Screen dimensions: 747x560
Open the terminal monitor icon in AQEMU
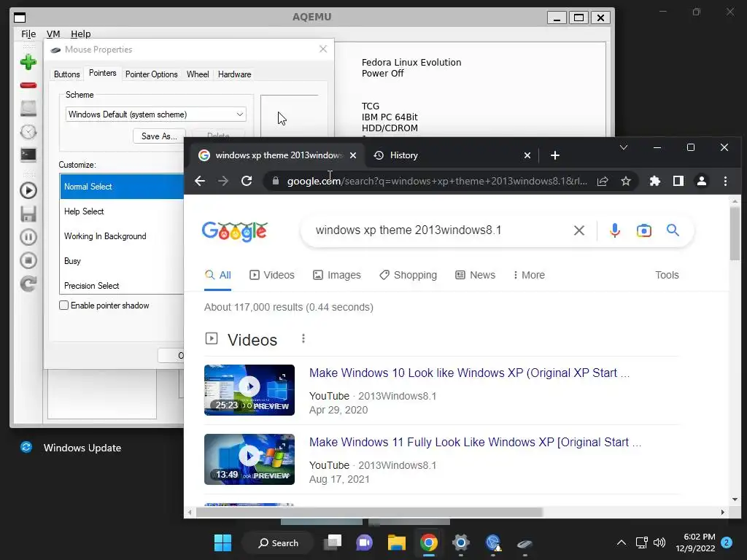28,155
